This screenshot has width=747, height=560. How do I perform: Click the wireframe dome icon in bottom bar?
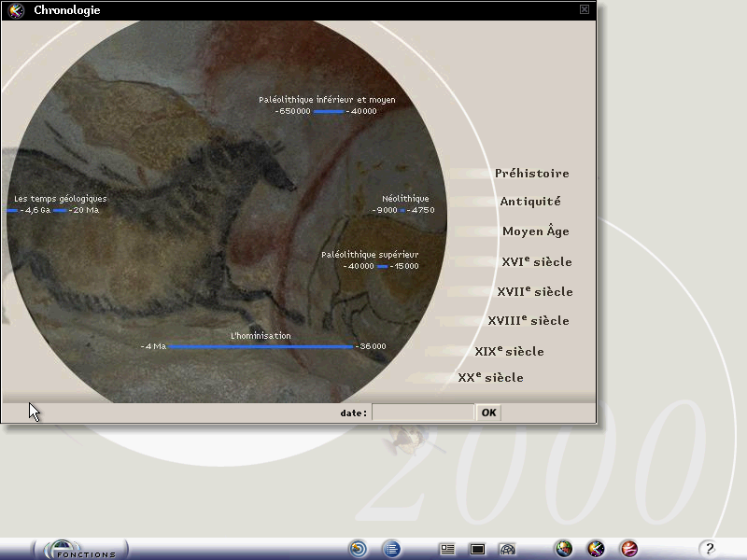tap(507, 550)
